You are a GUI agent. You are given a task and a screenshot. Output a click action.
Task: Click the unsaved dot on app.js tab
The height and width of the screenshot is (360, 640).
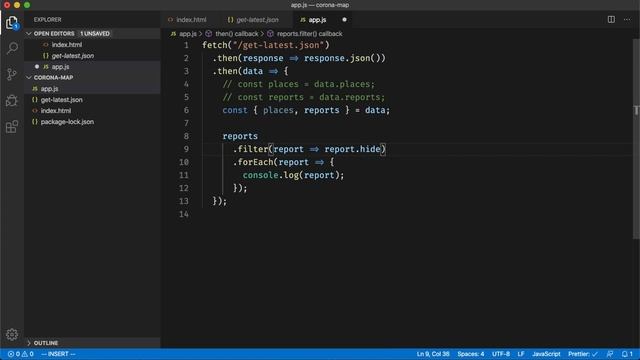tap(344, 20)
